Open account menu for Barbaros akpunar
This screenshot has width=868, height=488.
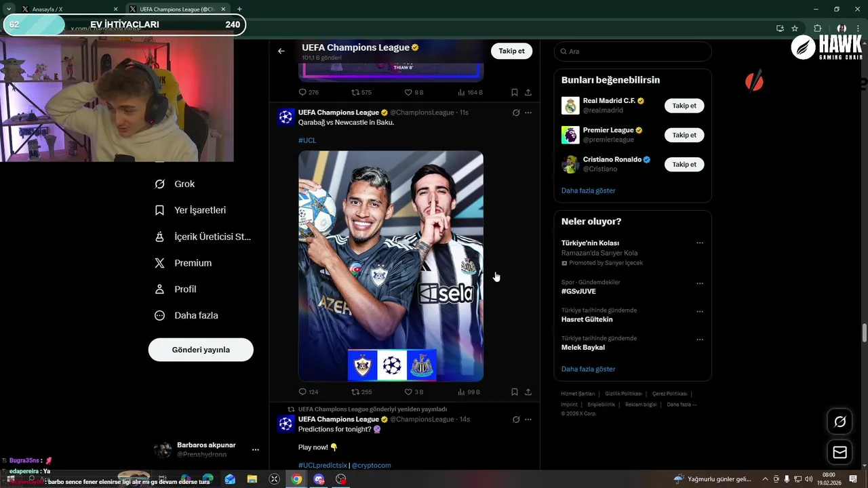coord(256,449)
